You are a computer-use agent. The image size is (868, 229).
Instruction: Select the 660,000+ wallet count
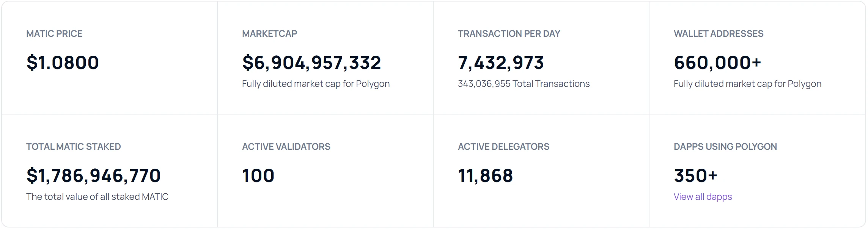coord(717,63)
